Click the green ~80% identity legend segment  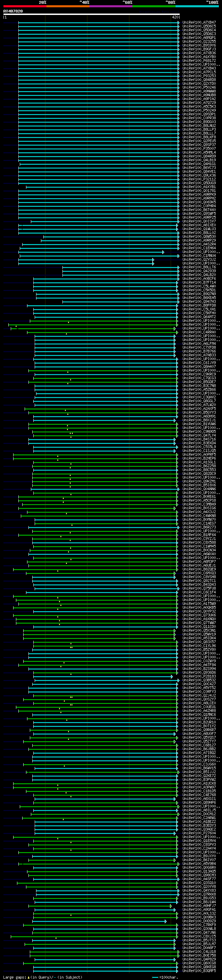pos(154,6)
